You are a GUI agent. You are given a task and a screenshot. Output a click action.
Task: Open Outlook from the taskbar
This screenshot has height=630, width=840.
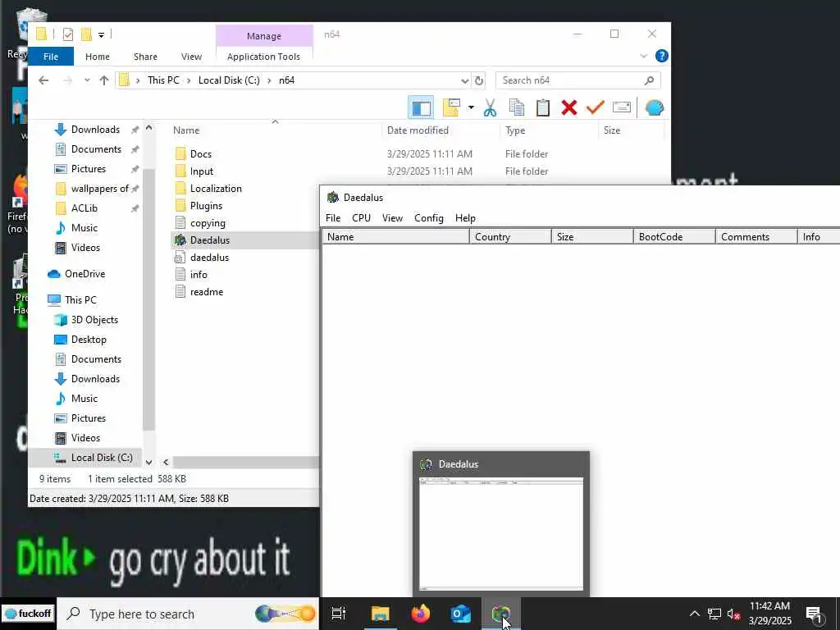[x=460, y=614]
